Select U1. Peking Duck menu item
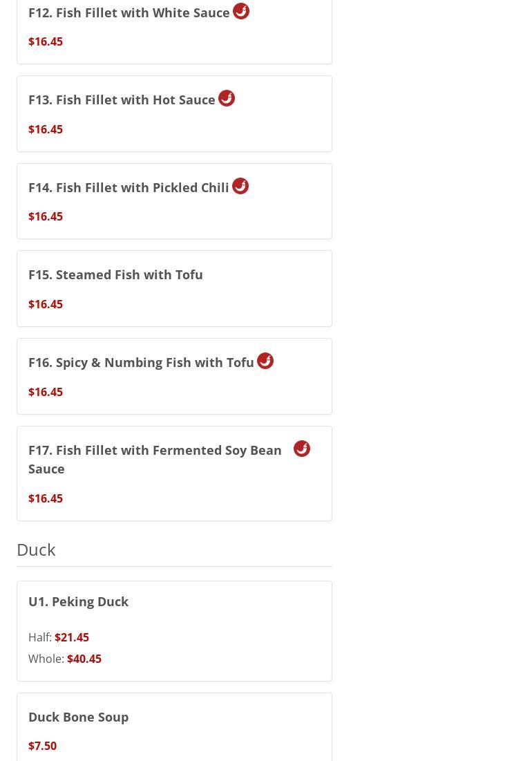 174,631
